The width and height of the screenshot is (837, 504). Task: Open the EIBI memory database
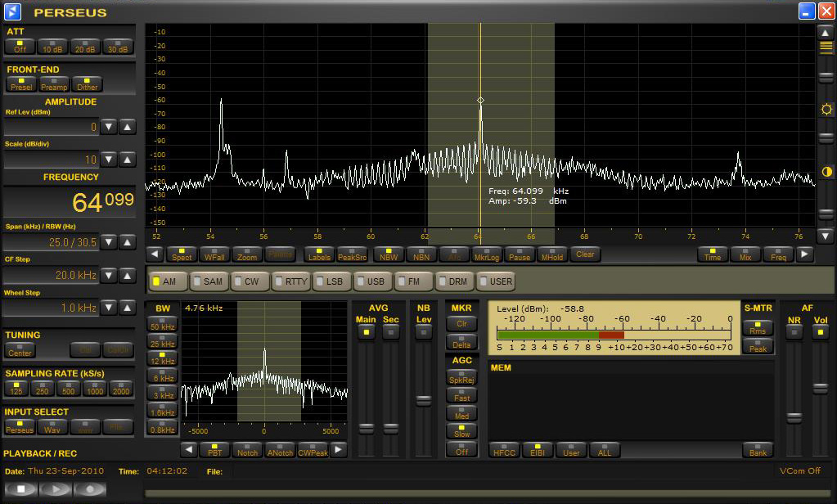pyautogui.click(x=537, y=450)
